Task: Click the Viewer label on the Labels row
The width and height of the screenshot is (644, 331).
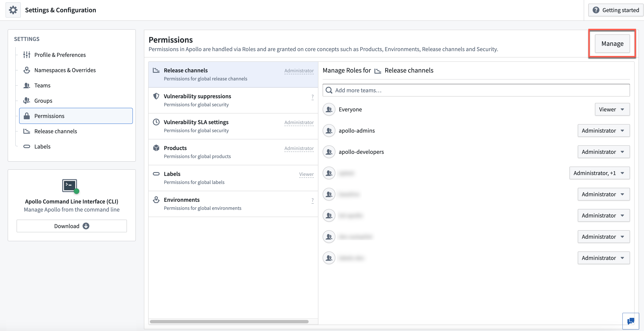Action: (x=306, y=174)
